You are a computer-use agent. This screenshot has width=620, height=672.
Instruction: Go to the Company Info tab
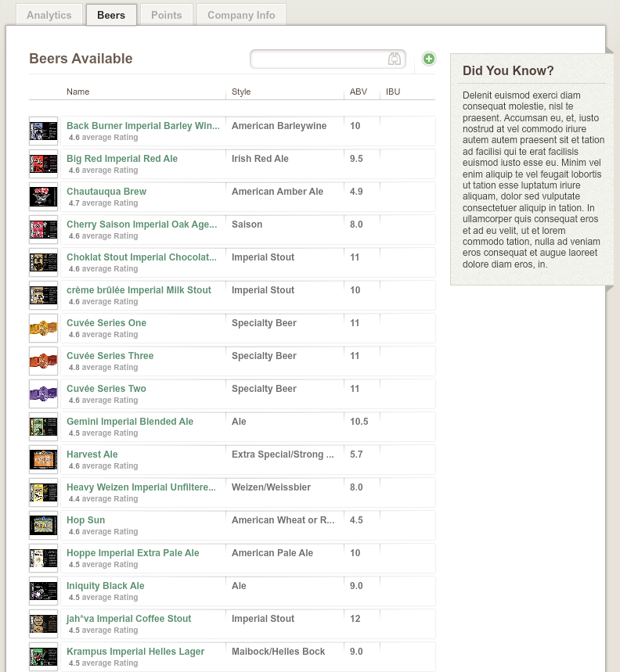241,15
